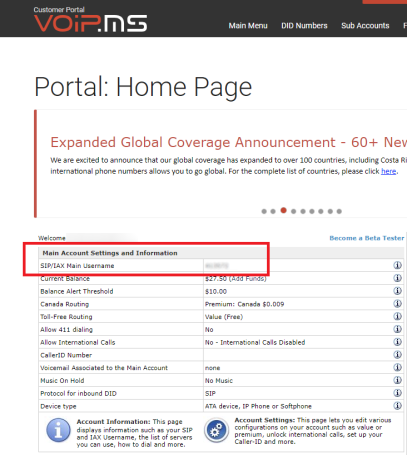Click info icon for Toll-Free Routing

click(x=397, y=316)
